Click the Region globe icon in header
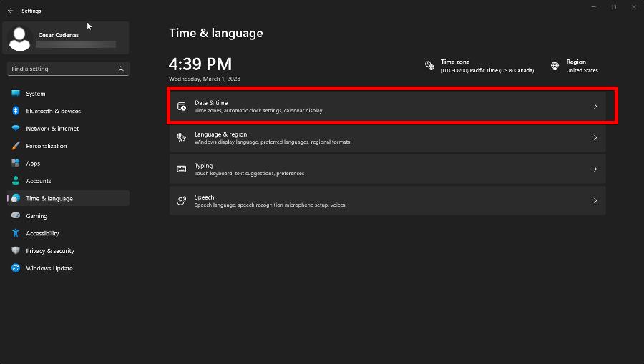This screenshot has width=644, height=364. pos(555,66)
